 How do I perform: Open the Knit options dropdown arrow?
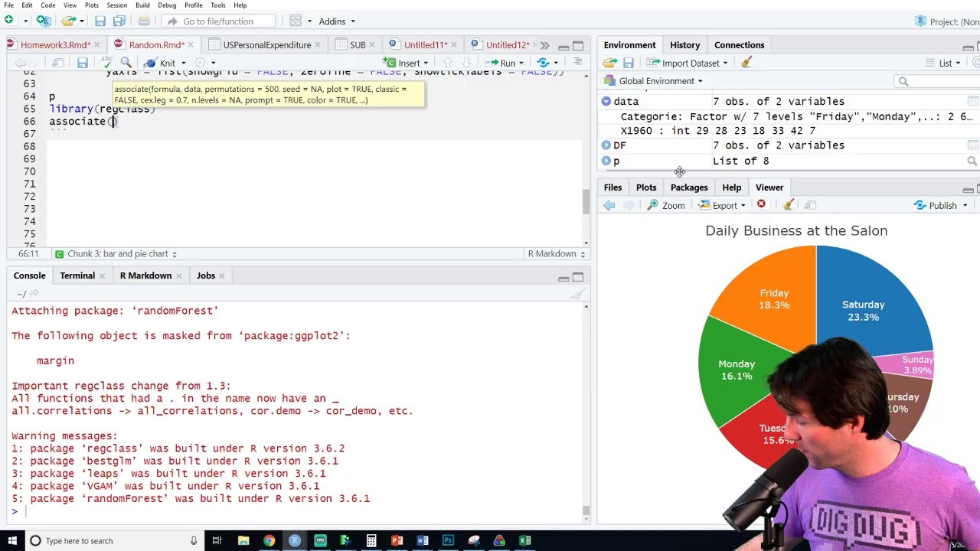click(x=183, y=64)
